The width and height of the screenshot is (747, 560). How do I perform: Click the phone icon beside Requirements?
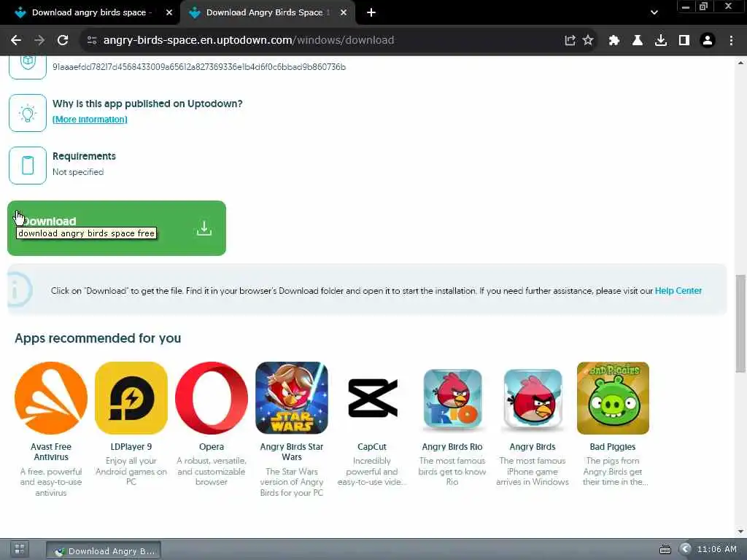click(28, 166)
